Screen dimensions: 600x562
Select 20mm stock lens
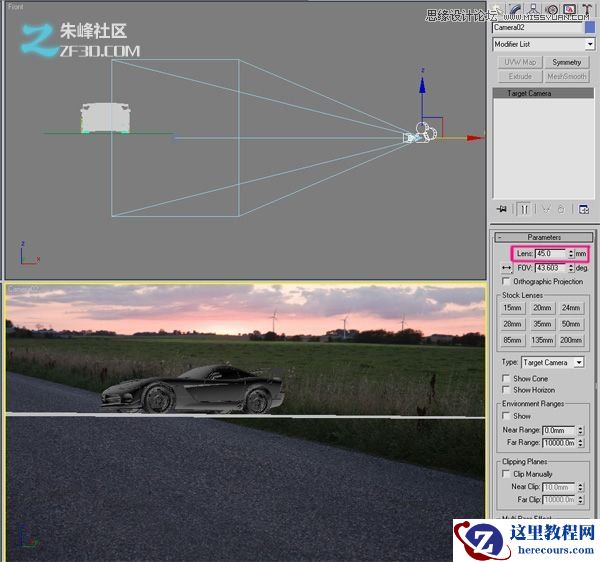tap(542, 308)
